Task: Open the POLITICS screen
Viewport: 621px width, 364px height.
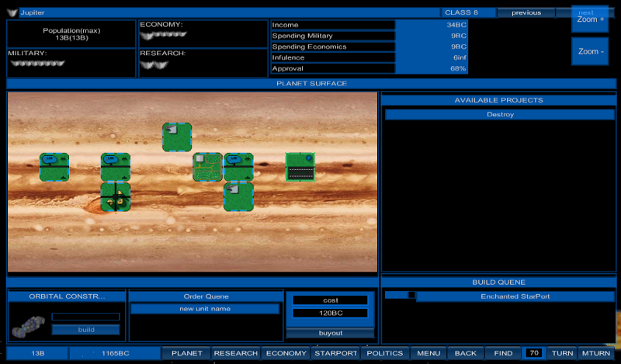Action: 384,353
